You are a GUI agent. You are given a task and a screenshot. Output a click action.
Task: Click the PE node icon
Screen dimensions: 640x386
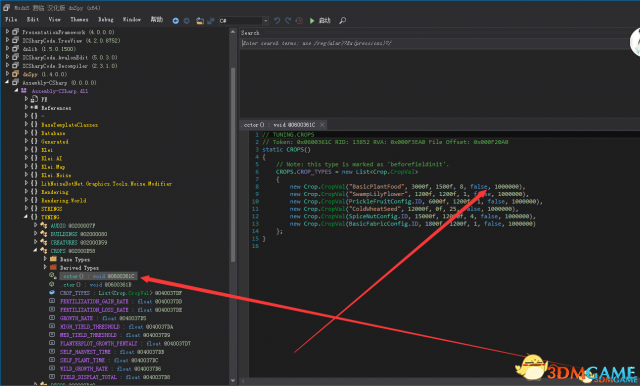34,99
